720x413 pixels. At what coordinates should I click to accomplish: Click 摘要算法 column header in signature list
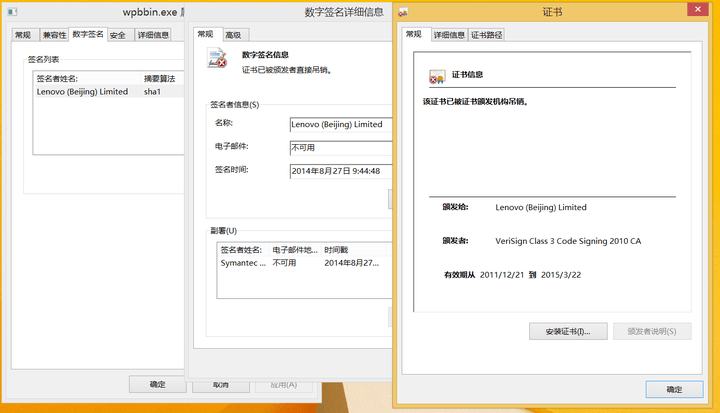coord(162,79)
